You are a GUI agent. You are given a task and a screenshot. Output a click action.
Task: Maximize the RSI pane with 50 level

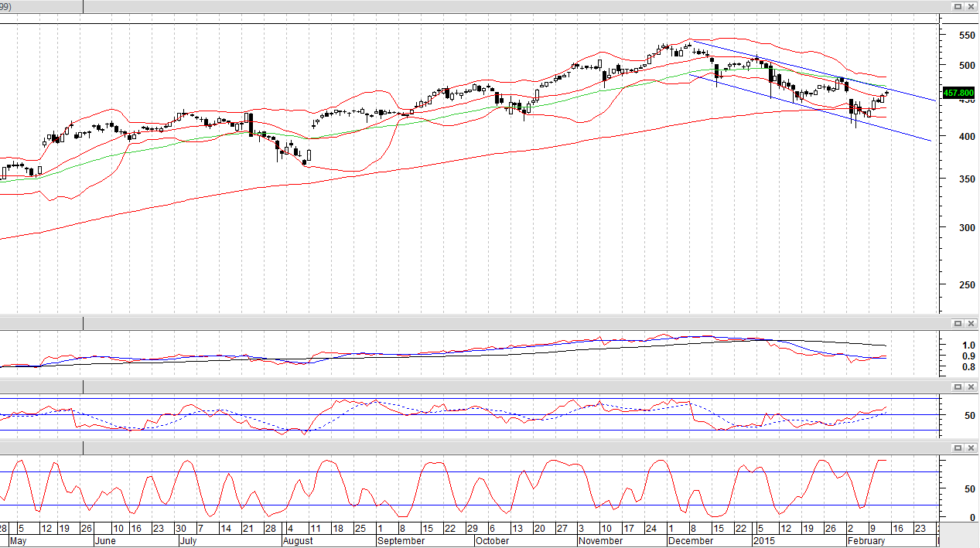pyautogui.click(x=957, y=386)
